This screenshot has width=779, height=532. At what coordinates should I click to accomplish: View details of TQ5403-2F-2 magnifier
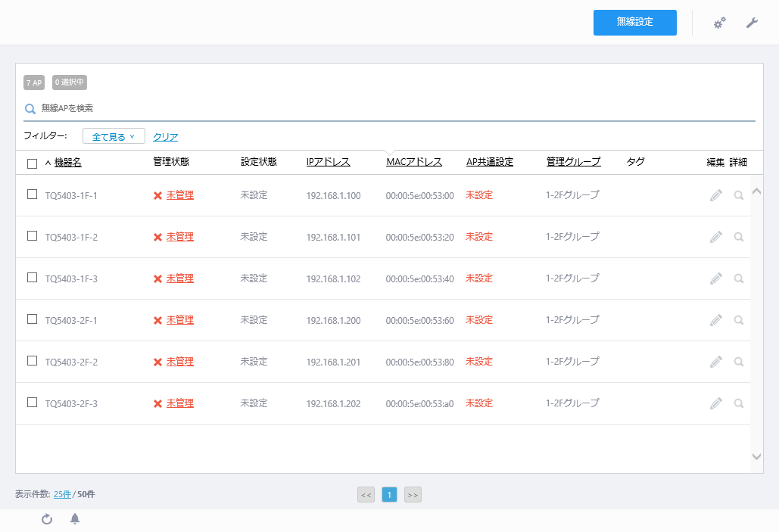pyautogui.click(x=739, y=362)
